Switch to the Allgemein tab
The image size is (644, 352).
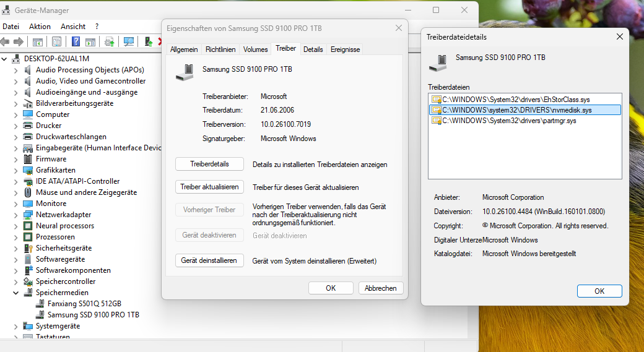[184, 49]
